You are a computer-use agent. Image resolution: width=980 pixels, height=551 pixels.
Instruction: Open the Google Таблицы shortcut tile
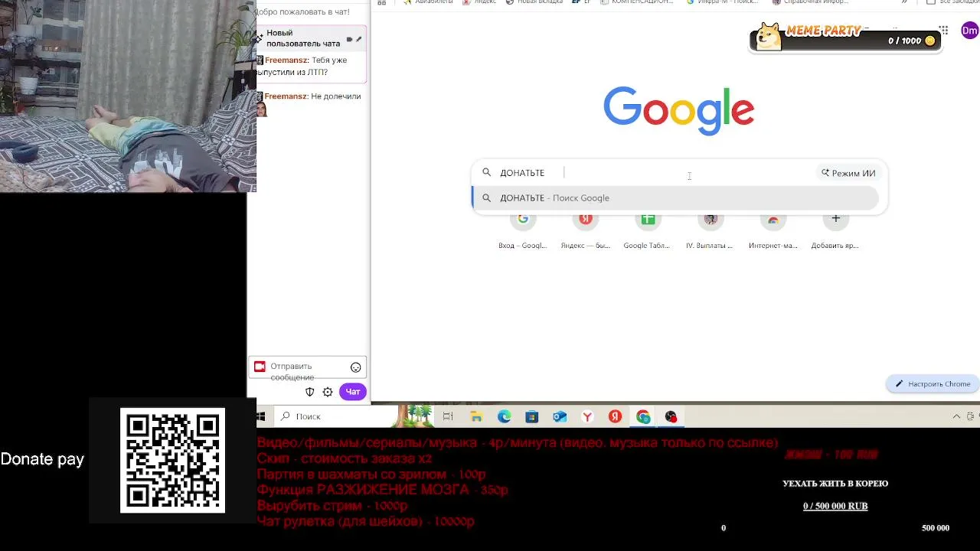(x=648, y=230)
